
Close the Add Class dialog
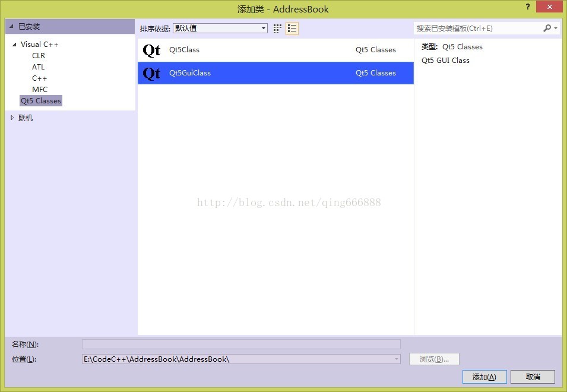[550, 7]
